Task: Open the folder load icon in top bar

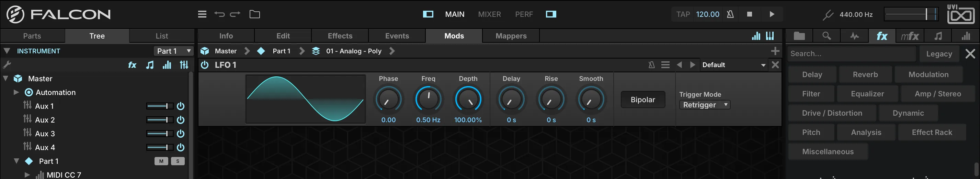Action: [254, 14]
